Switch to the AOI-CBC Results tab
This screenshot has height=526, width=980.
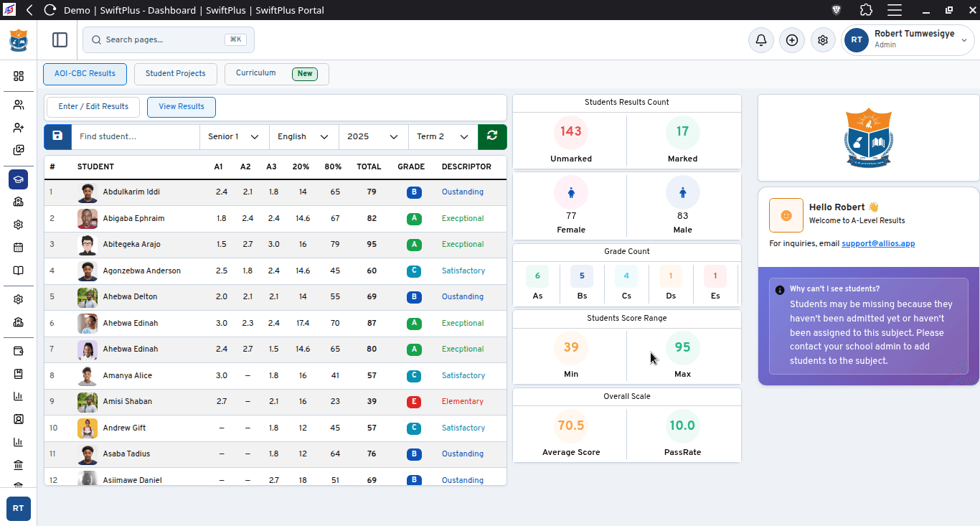coord(85,74)
